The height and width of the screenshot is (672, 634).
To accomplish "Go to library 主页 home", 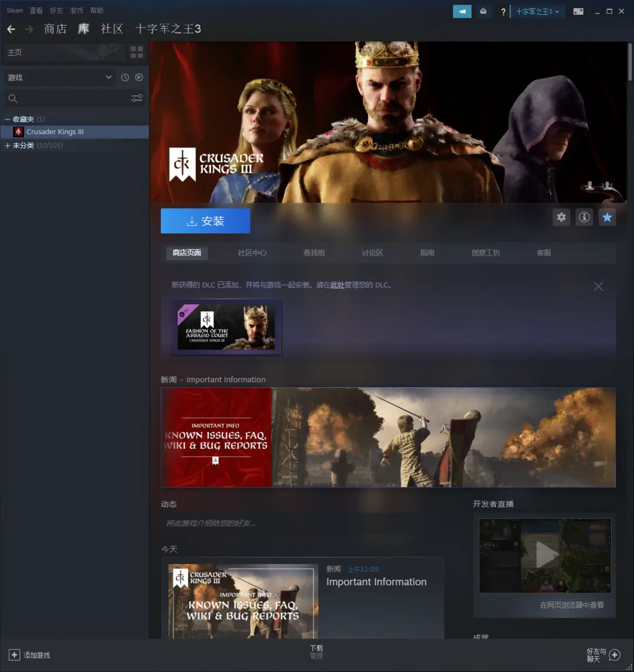I will [64, 52].
